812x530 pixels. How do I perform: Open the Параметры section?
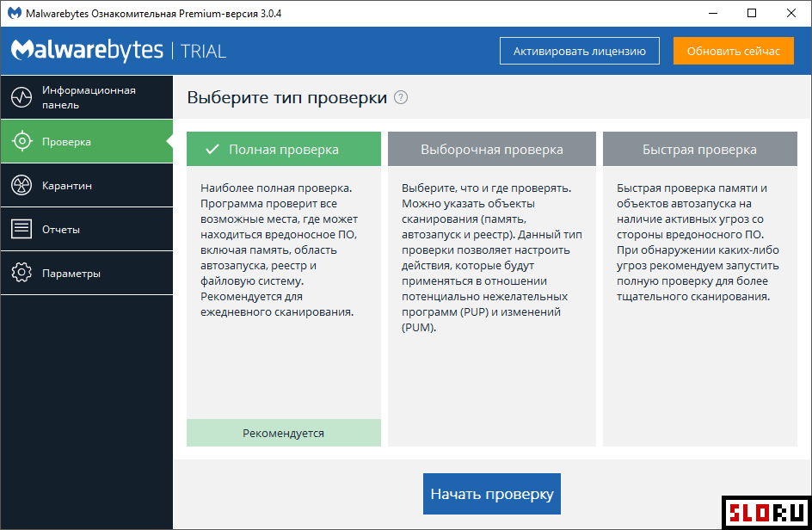(x=87, y=273)
